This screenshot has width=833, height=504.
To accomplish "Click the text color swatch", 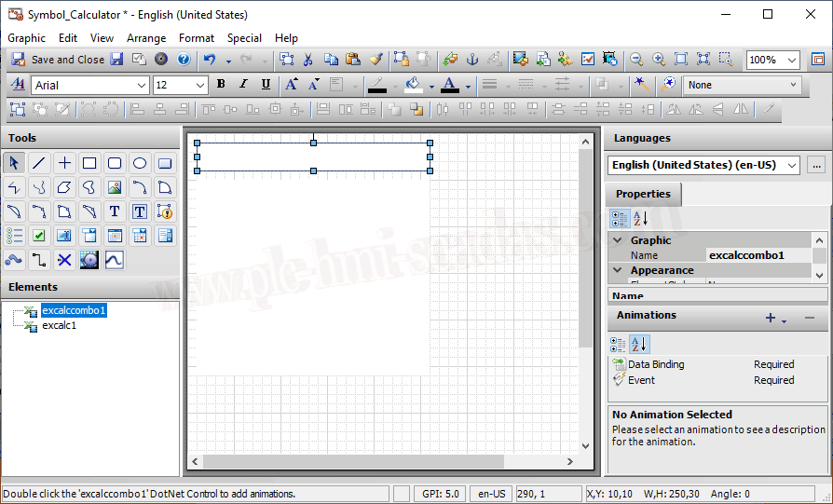I will (x=449, y=85).
